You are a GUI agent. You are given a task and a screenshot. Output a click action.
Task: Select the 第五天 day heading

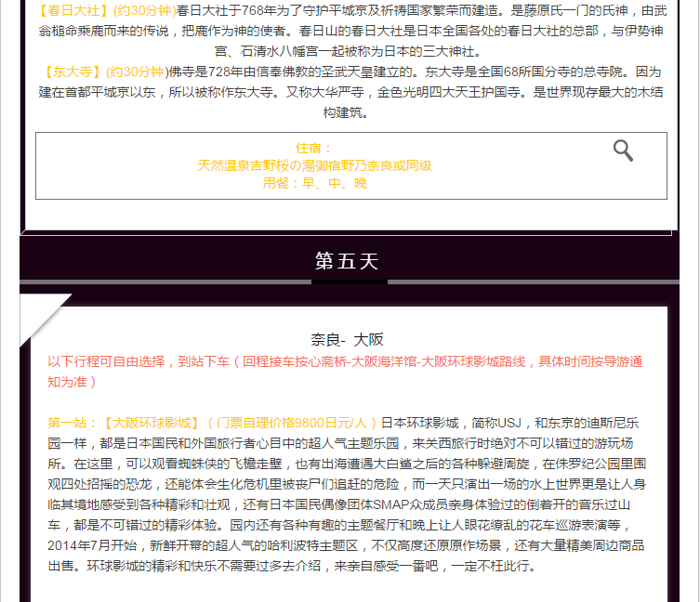coord(347,261)
